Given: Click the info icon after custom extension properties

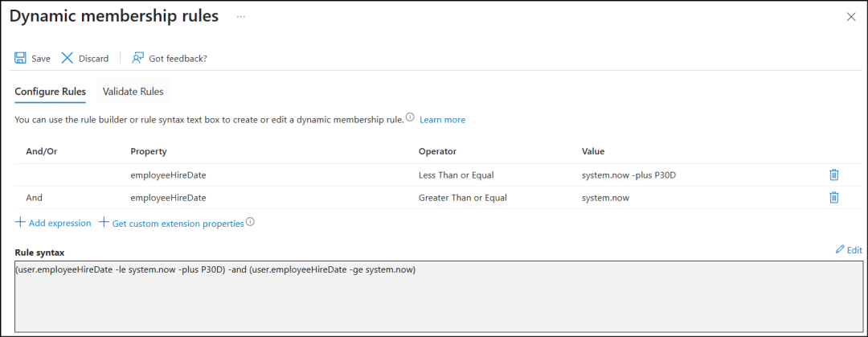Looking at the screenshot, I should tap(250, 222).
